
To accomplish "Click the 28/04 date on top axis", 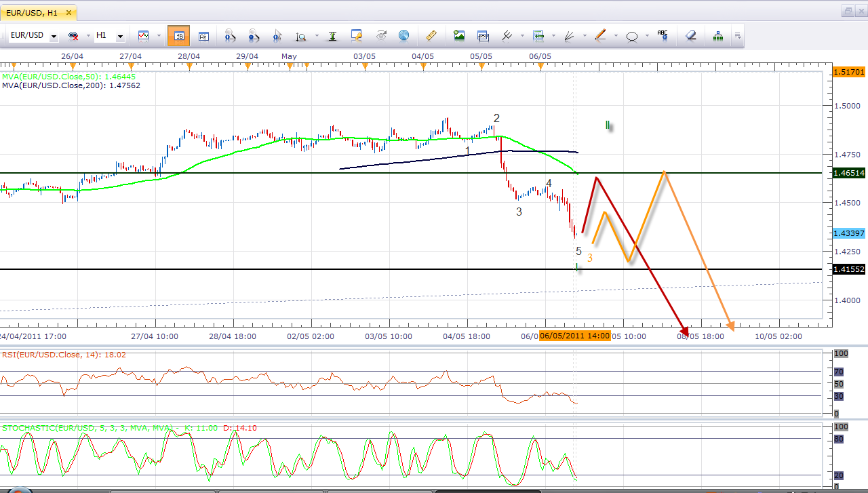I will [189, 56].
